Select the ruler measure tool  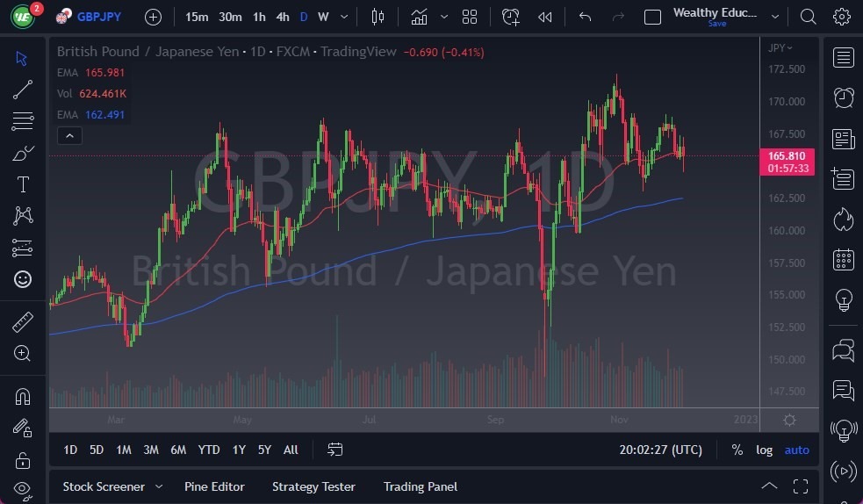point(22,322)
